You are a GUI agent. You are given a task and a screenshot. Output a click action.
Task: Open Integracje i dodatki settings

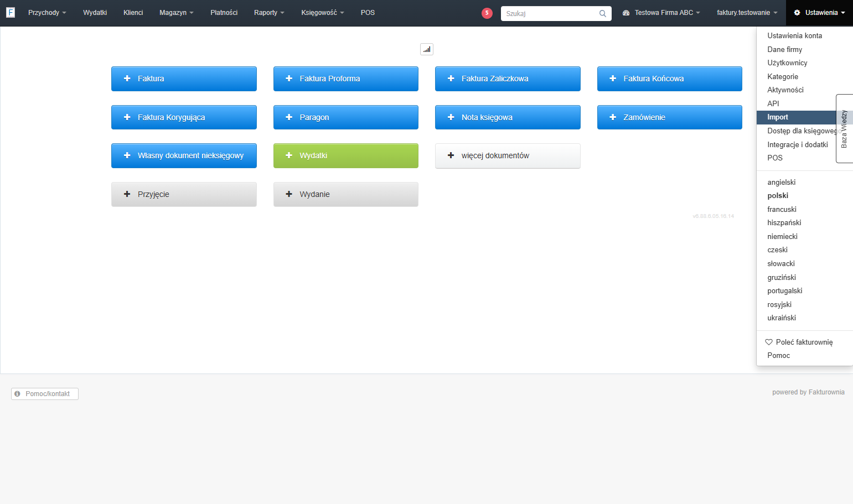(x=797, y=145)
